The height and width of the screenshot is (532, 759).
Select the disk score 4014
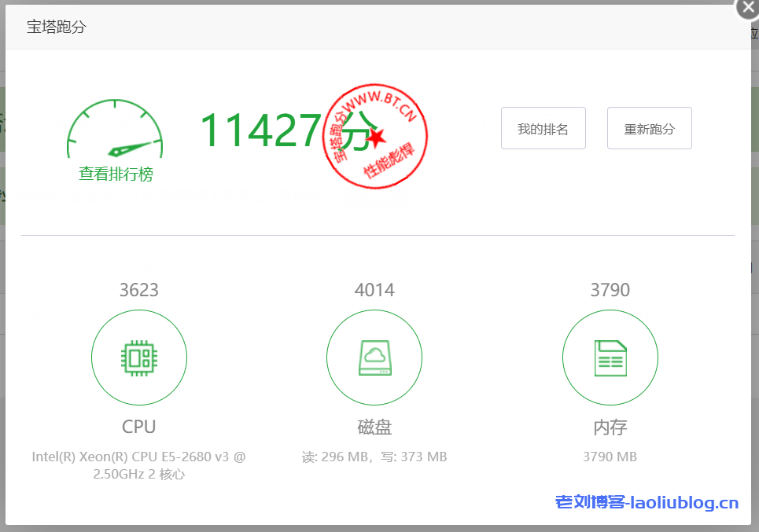(374, 290)
